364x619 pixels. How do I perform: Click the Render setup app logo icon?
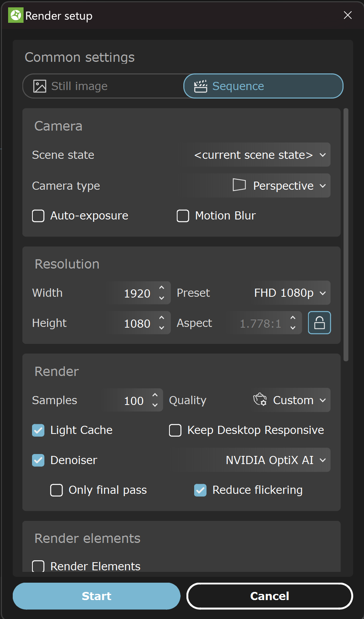coord(16,15)
